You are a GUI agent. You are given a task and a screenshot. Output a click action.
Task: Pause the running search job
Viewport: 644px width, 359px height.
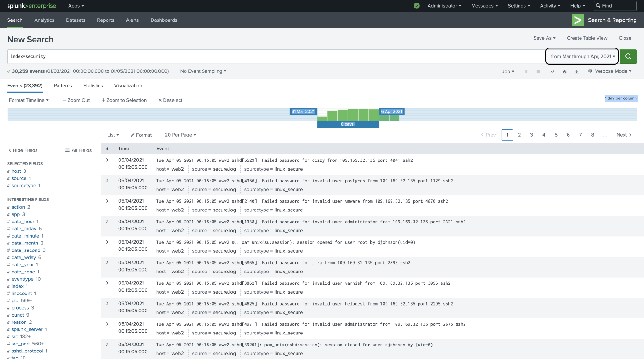[526, 71]
